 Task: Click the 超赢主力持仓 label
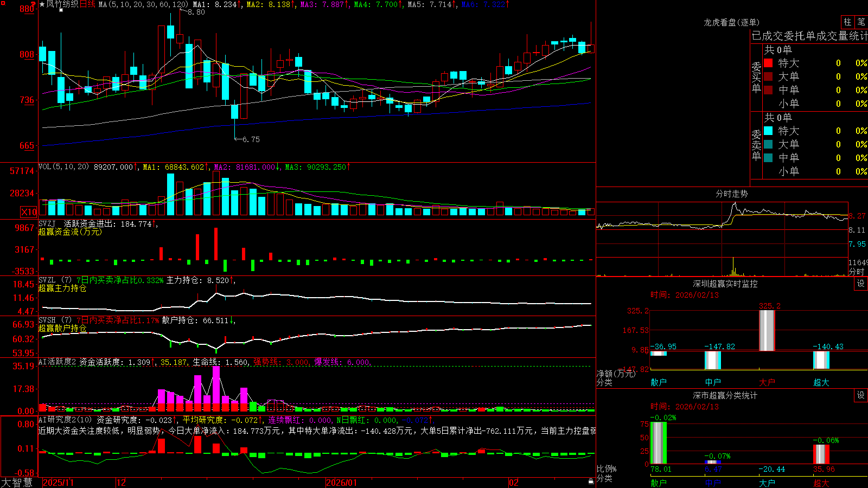[x=62, y=288]
